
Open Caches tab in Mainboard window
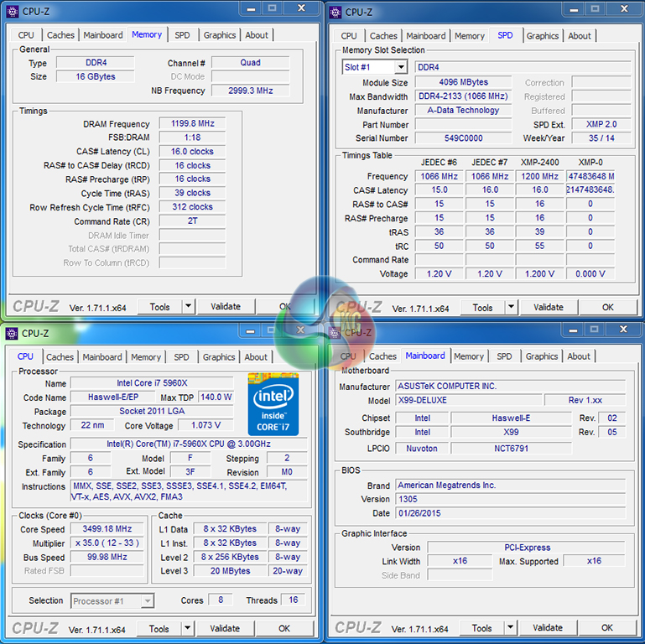(382, 356)
